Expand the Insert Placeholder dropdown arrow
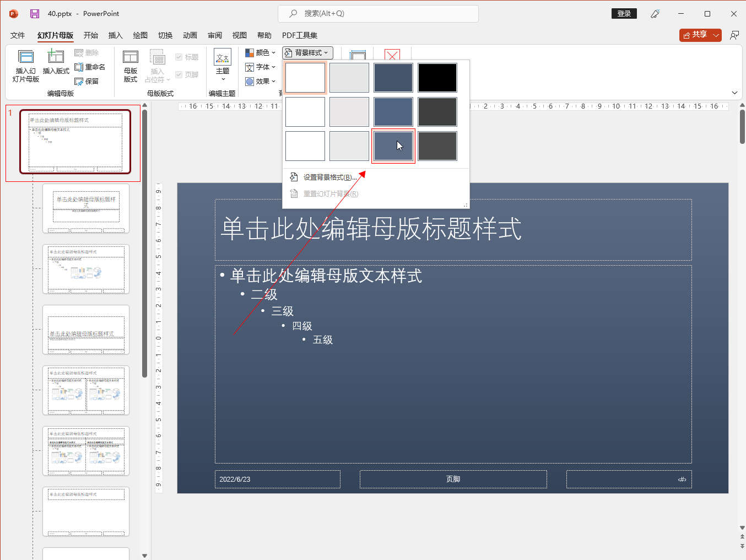 (169, 80)
